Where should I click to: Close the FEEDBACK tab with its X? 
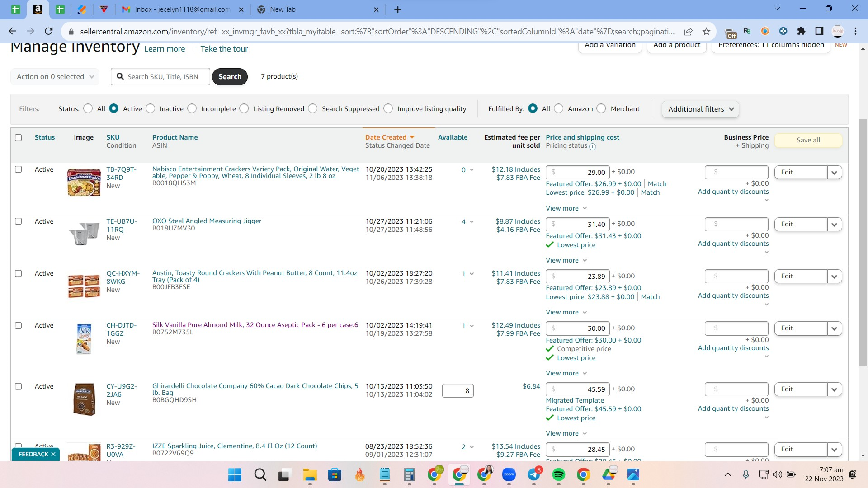pyautogui.click(x=53, y=454)
